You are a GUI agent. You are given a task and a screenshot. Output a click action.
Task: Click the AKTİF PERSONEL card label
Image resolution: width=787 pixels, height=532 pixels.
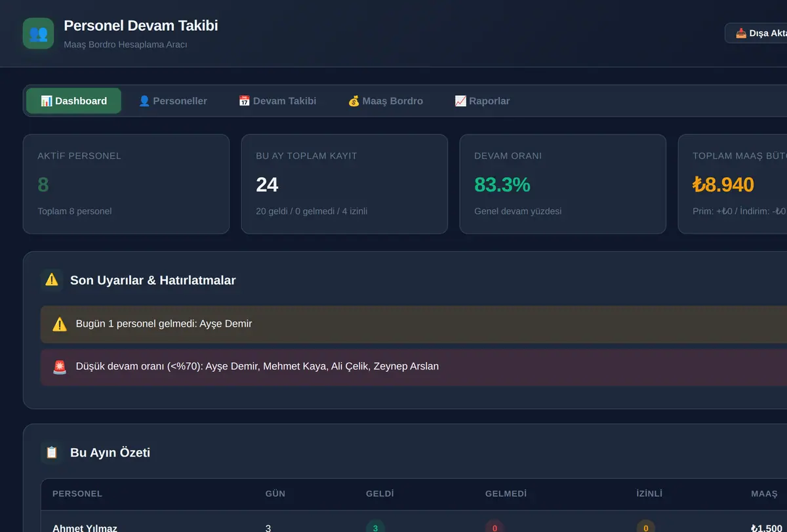tap(79, 156)
